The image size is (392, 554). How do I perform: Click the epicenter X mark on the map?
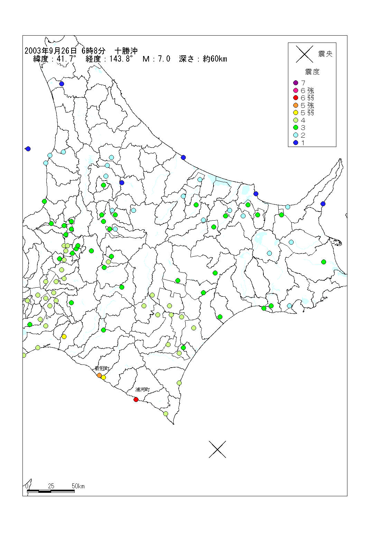pyautogui.click(x=217, y=449)
